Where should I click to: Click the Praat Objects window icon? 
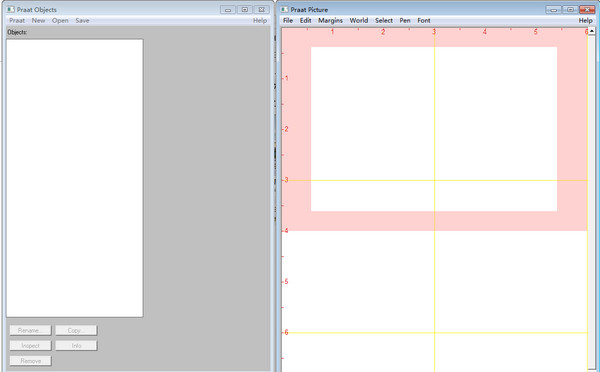(x=11, y=9)
